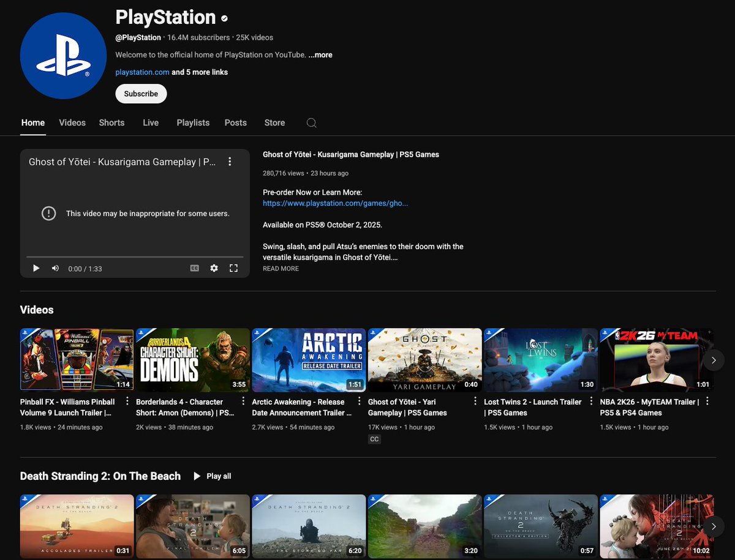Open Death Stranding 2 Story So Far thumbnail
This screenshot has height=560, width=735.
click(x=309, y=526)
